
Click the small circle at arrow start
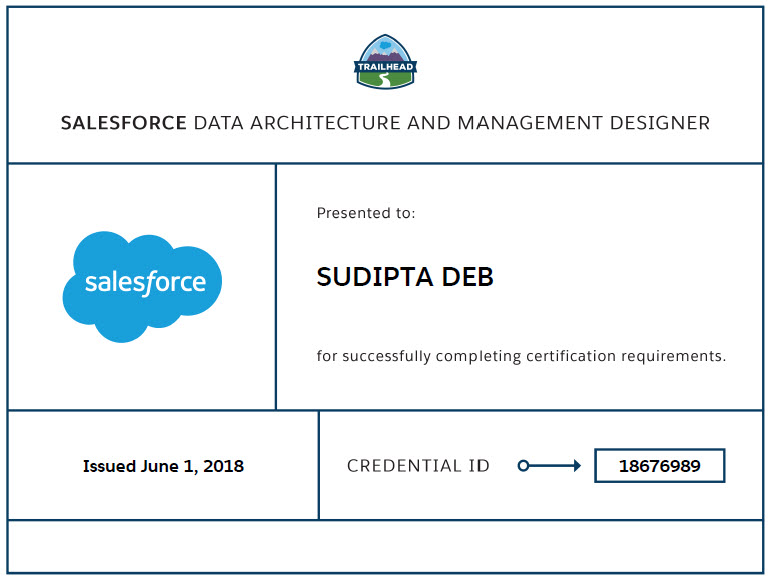coord(523,465)
